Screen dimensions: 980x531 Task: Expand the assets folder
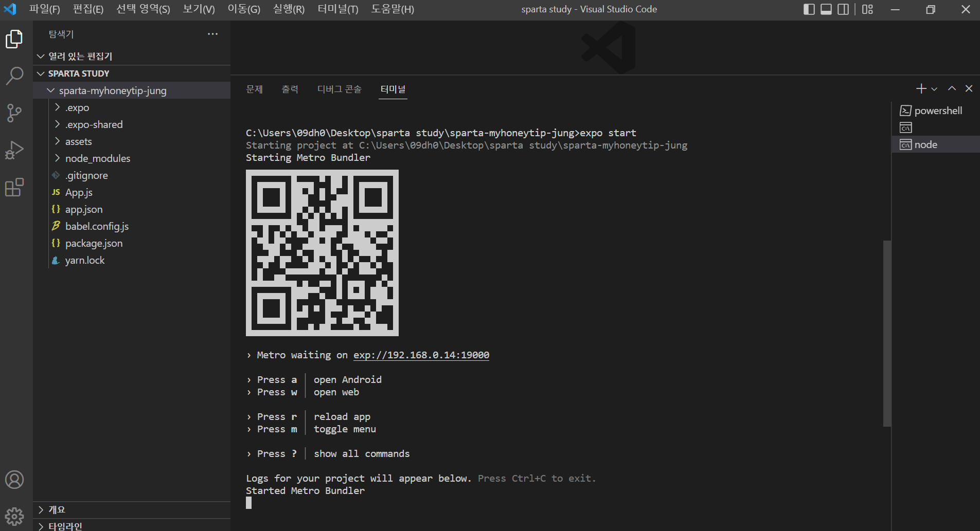[x=132, y=141]
